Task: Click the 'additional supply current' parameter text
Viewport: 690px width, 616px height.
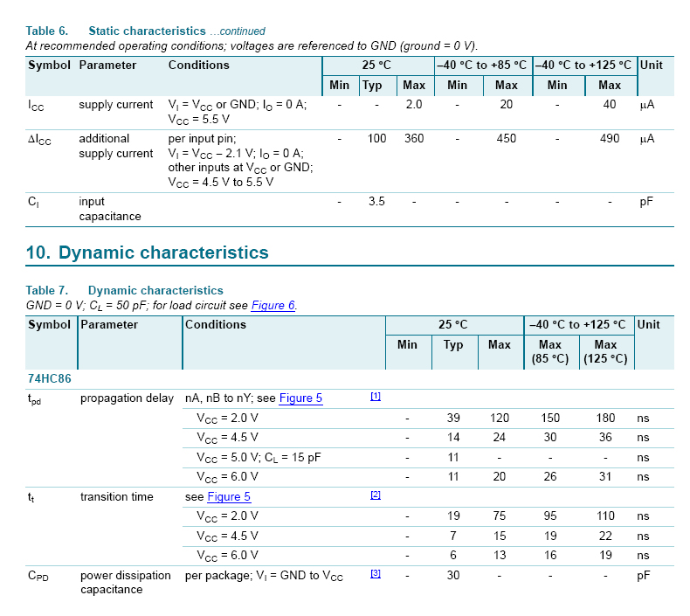Action: pos(115,146)
